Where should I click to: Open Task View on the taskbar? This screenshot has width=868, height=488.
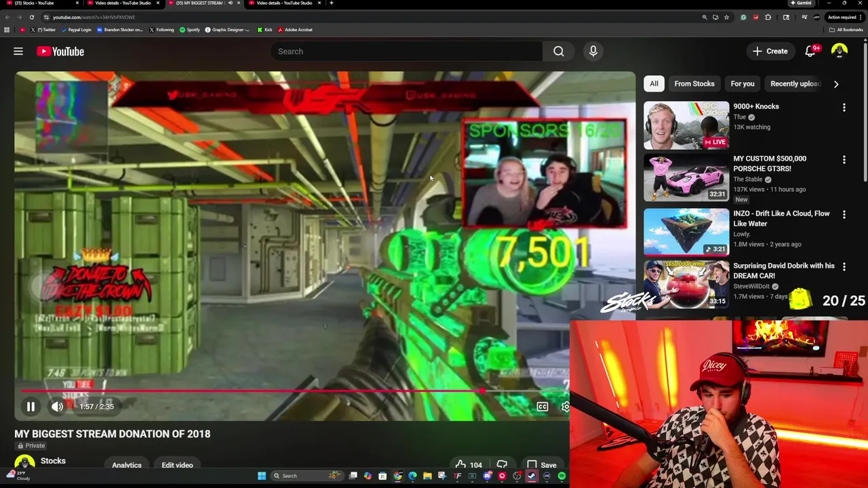[353, 476]
